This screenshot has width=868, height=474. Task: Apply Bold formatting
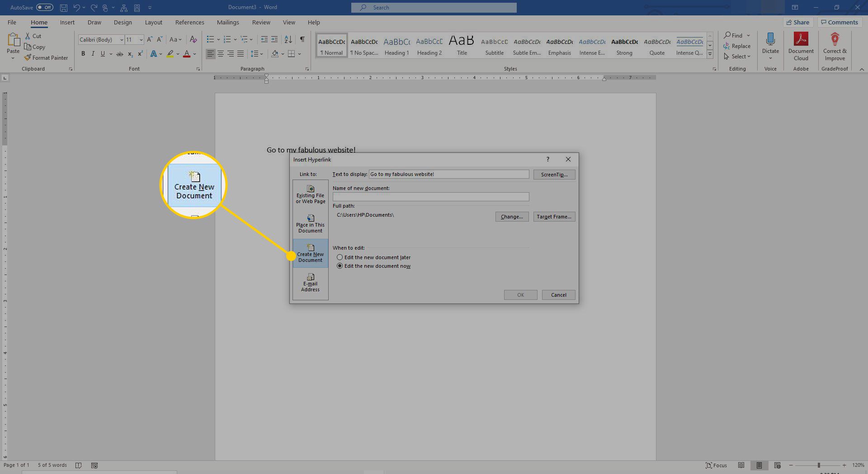(83, 54)
